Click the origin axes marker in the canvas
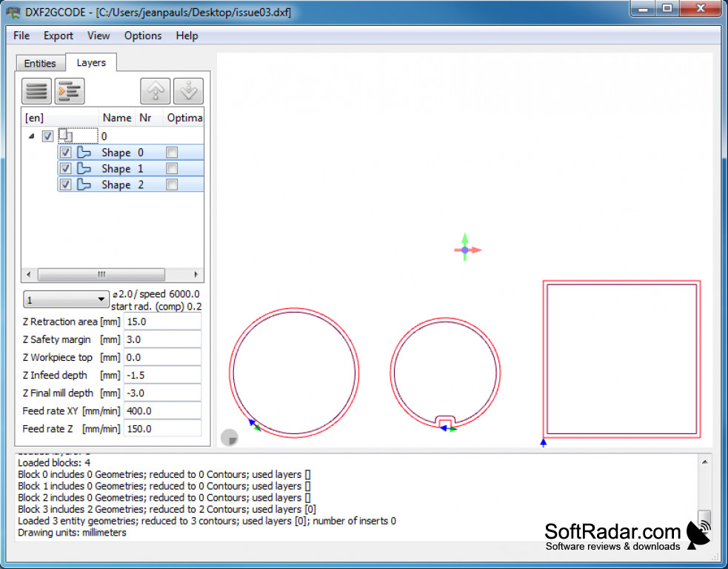The image size is (728, 569). 466,249
